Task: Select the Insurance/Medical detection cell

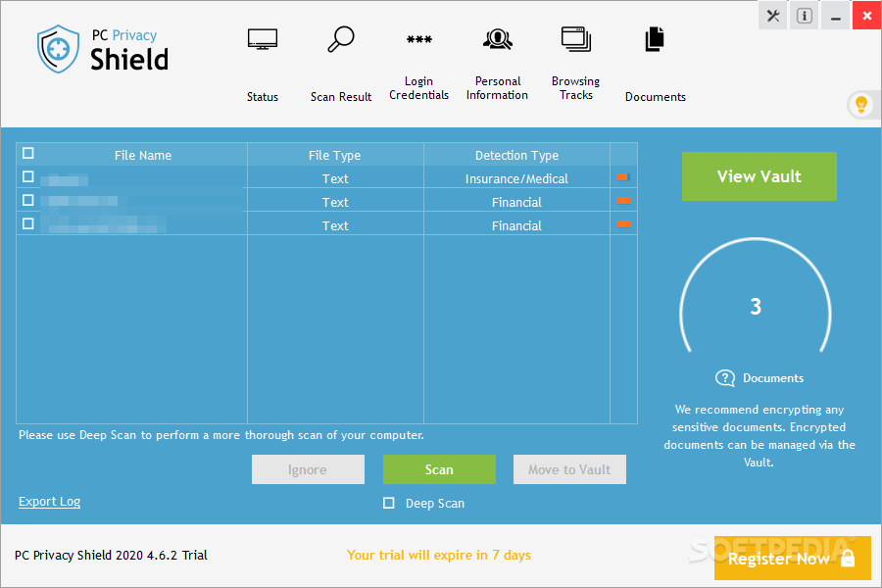Action: (516, 178)
